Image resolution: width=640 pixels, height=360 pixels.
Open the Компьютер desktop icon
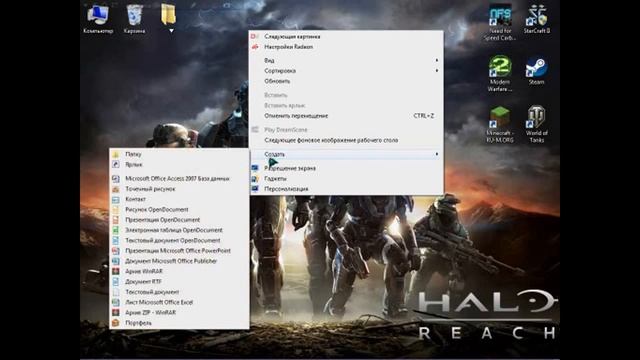click(98, 19)
